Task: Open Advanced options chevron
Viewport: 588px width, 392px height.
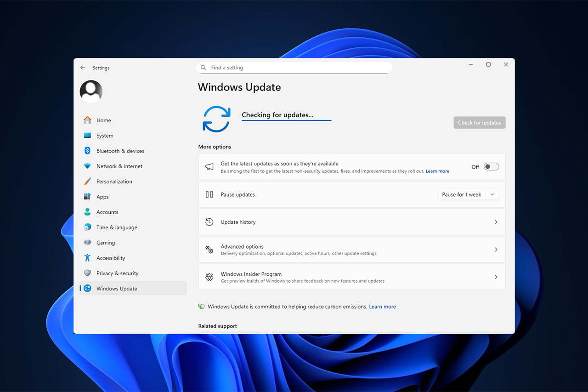Action: coord(496,250)
